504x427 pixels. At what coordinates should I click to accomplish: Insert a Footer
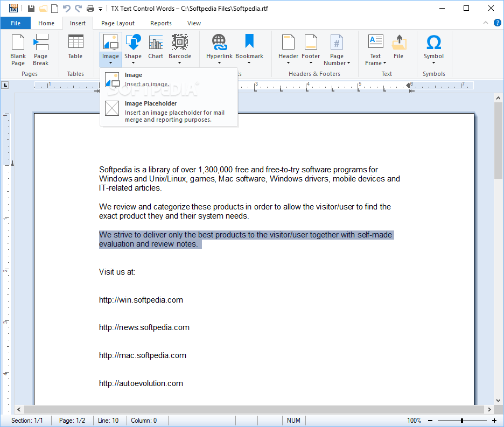coord(311,49)
